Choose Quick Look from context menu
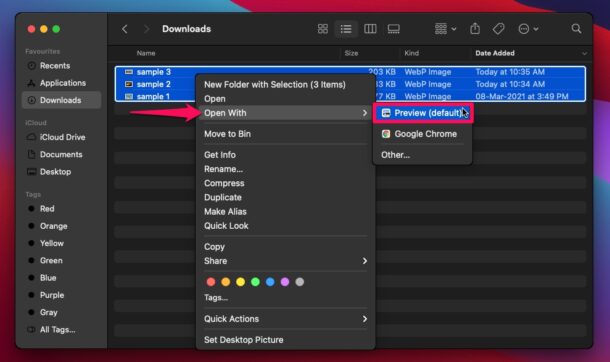The height and width of the screenshot is (362, 610). 286,226
